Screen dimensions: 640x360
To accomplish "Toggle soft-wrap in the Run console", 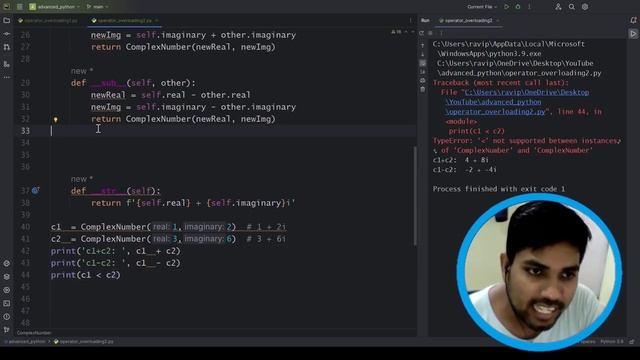I will [423, 63].
